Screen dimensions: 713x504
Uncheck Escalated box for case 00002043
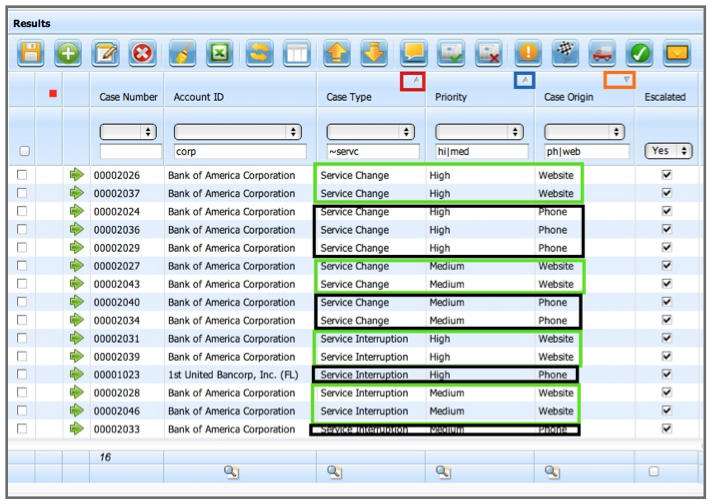(x=667, y=283)
